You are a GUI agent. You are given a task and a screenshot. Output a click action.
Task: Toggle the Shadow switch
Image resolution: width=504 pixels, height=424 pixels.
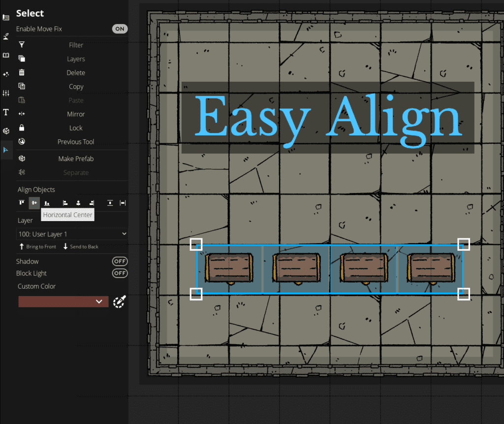pos(120,261)
